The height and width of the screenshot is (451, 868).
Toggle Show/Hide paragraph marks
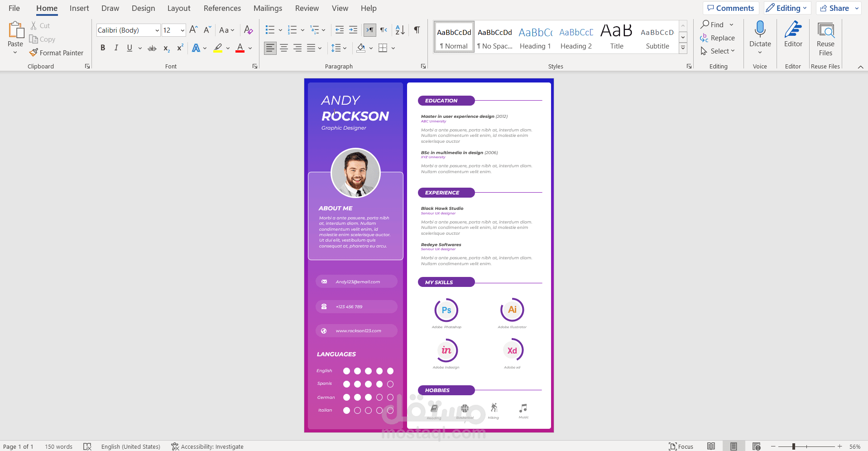pyautogui.click(x=417, y=30)
